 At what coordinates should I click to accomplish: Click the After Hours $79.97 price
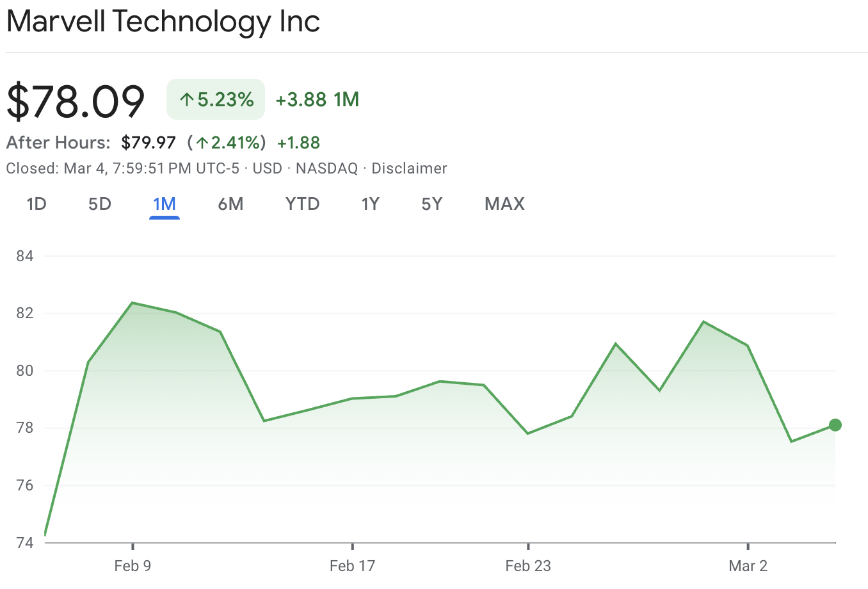click(149, 142)
